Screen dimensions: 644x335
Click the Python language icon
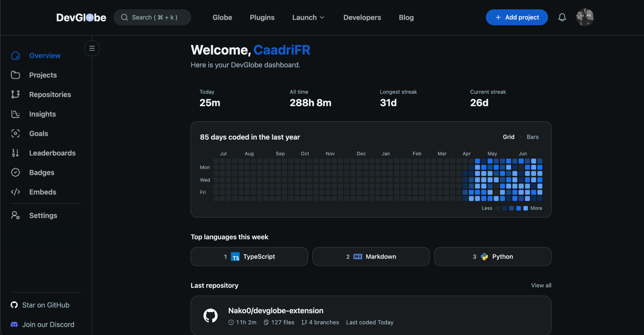(485, 257)
